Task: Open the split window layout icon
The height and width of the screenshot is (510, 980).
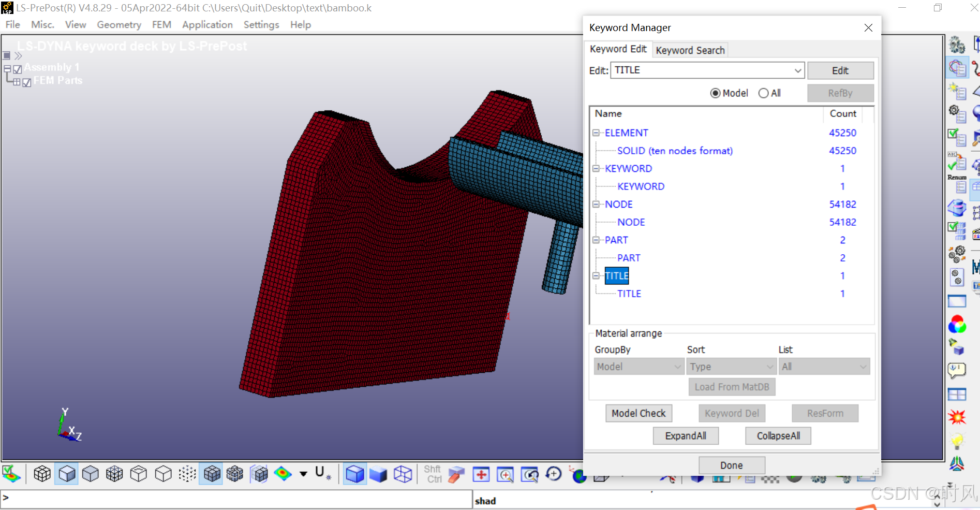Action: (957, 395)
